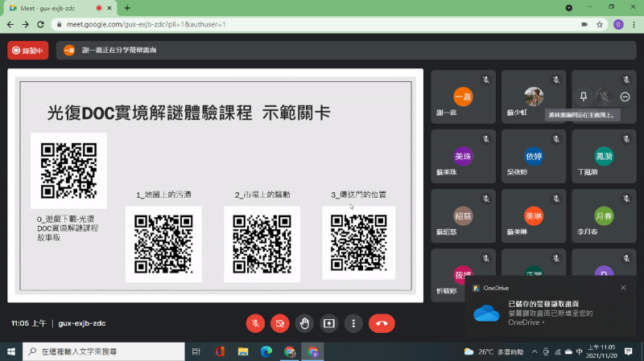The image size is (644, 361).
Task: Toggle the camera off button
Action: (x=279, y=323)
